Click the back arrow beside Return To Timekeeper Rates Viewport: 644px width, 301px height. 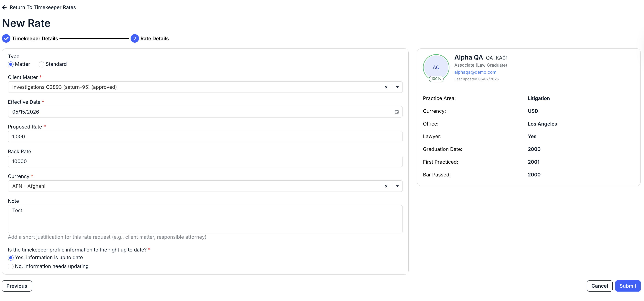point(5,7)
